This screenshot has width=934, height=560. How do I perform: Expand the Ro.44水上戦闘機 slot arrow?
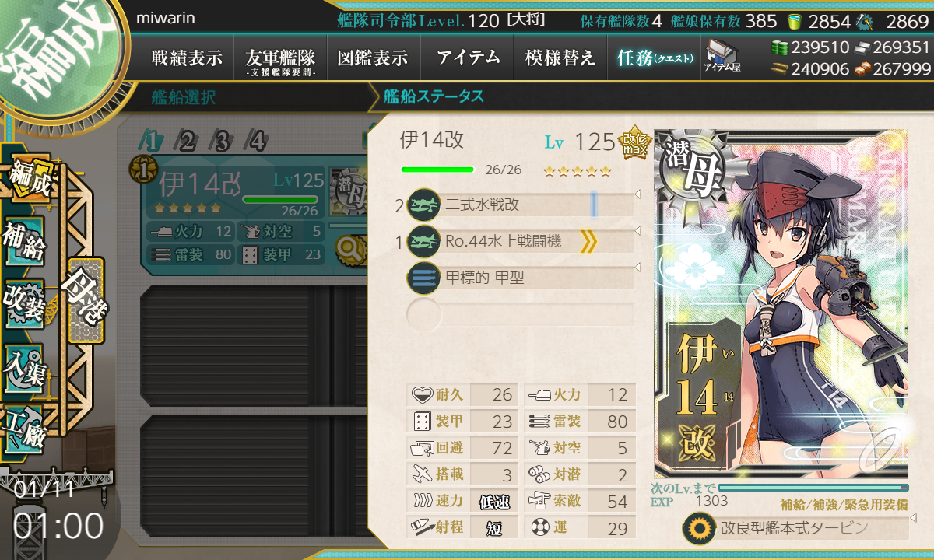tap(638, 230)
